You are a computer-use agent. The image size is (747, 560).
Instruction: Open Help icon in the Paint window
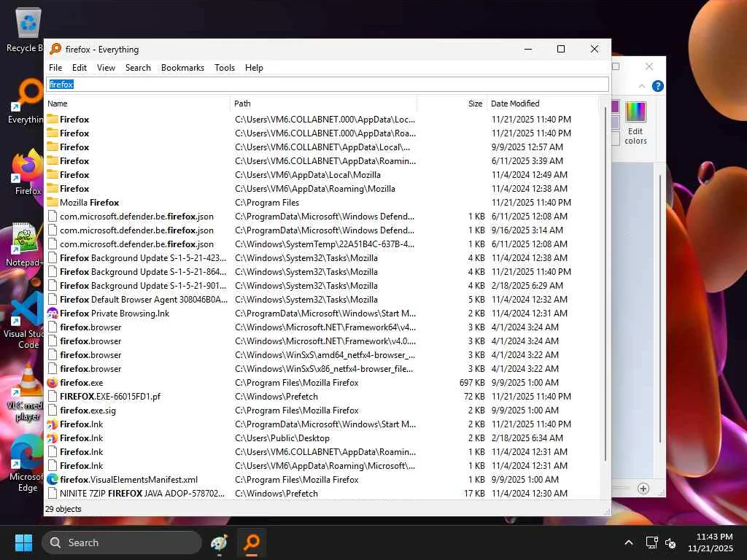pos(657,86)
